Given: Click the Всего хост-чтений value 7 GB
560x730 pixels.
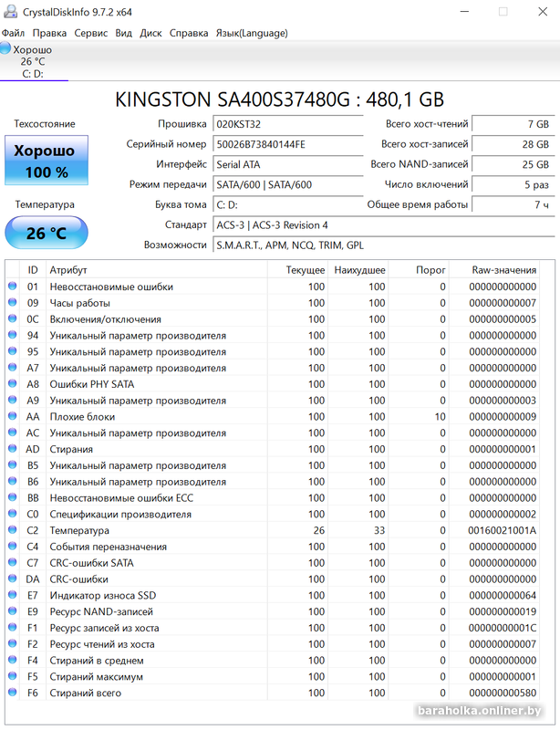Looking at the screenshot, I should click(513, 124).
